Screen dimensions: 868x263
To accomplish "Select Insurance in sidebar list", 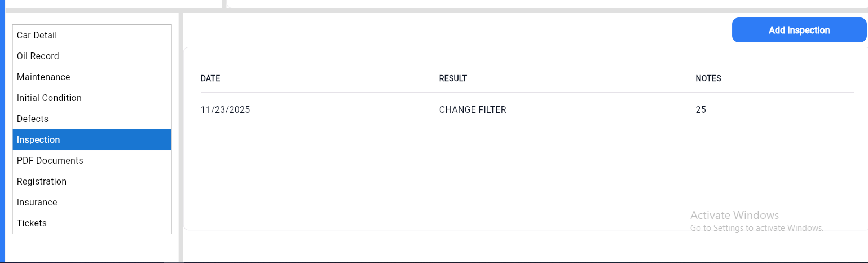I will pyautogui.click(x=37, y=202).
